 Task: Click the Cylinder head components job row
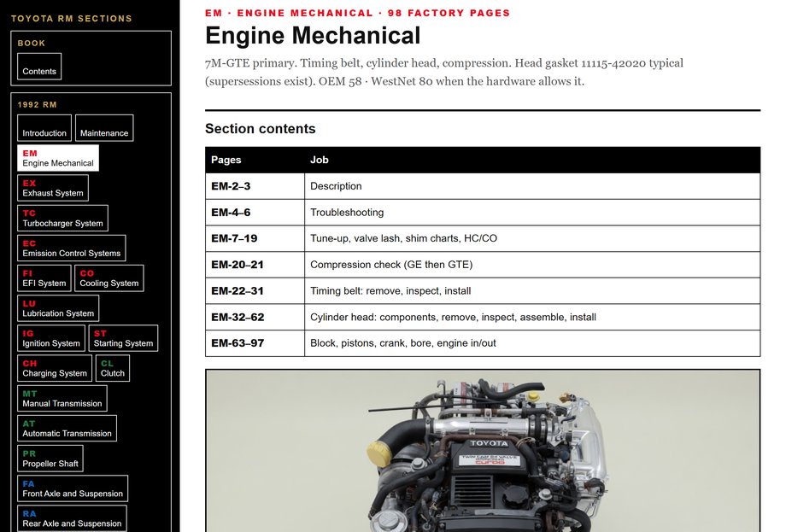coord(532,317)
